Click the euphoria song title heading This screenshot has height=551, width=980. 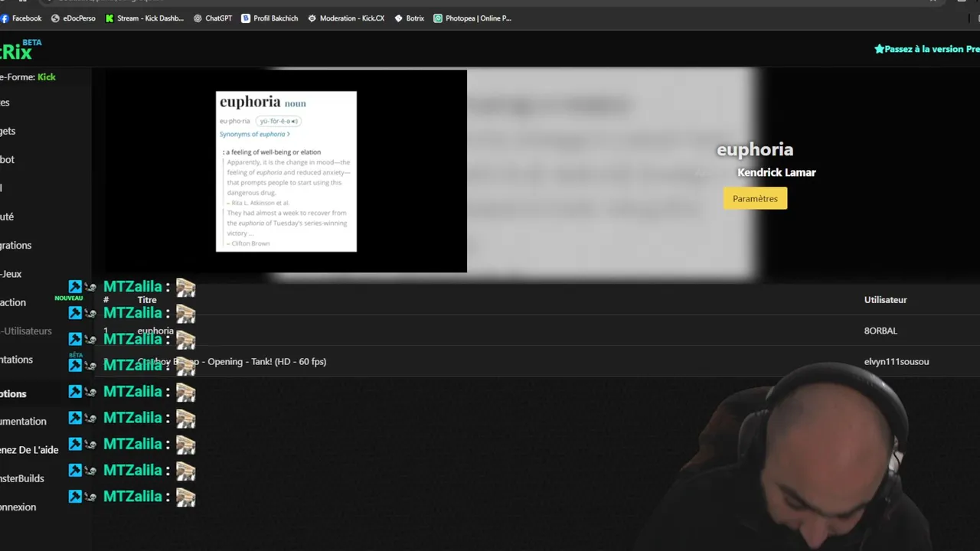tap(755, 149)
